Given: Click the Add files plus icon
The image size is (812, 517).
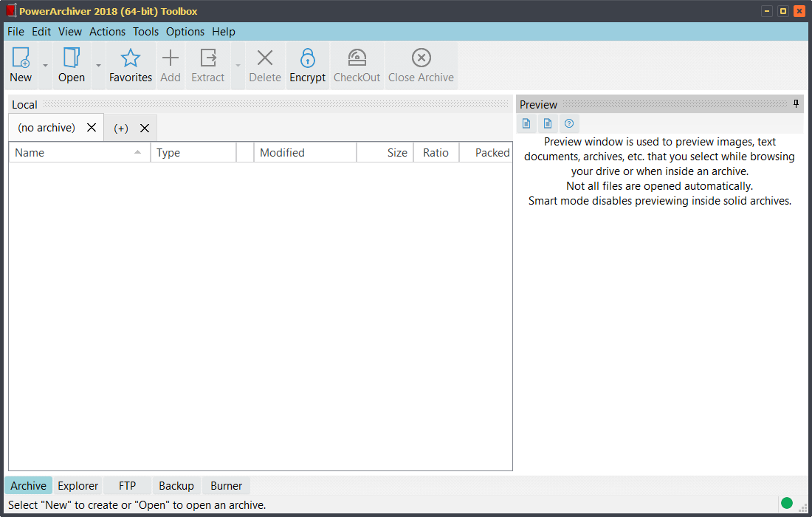Looking at the screenshot, I should [x=171, y=58].
